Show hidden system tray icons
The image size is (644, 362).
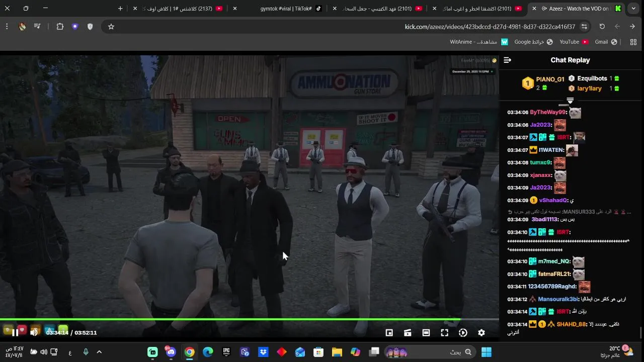tap(99, 352)
